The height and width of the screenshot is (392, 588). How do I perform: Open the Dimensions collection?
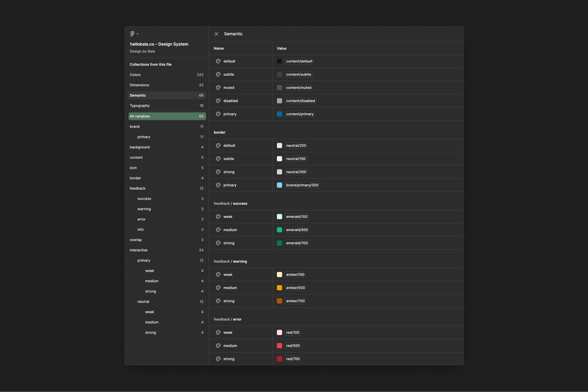139,85
